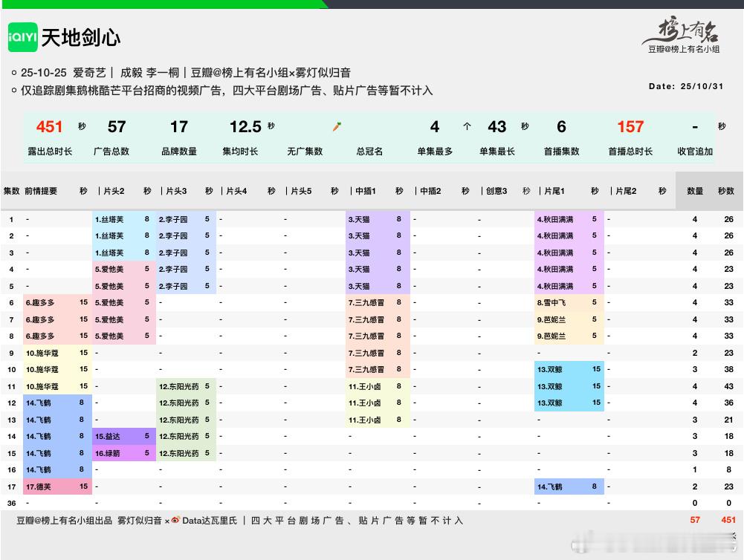The width and height of the screenshot is (744, 560).
Task: Click 豆瓣@榜上有名小组 text under the logo
Action: (x=684, y=49)
